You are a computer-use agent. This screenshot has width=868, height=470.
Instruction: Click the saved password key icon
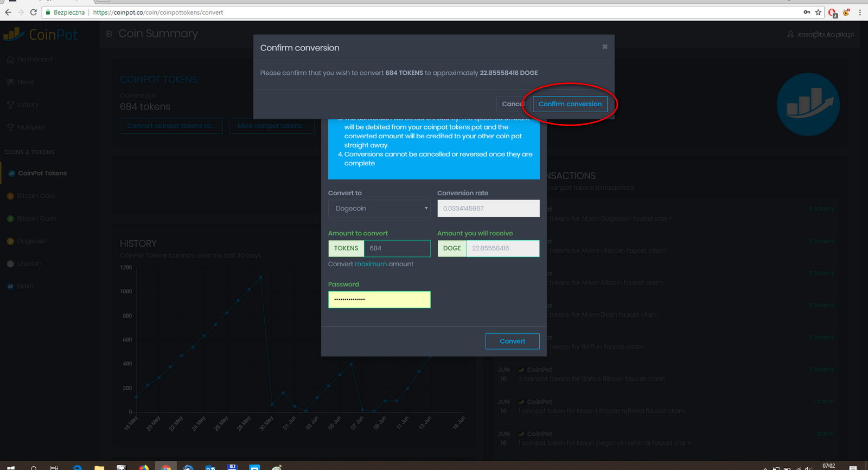[x=807, y=12]
